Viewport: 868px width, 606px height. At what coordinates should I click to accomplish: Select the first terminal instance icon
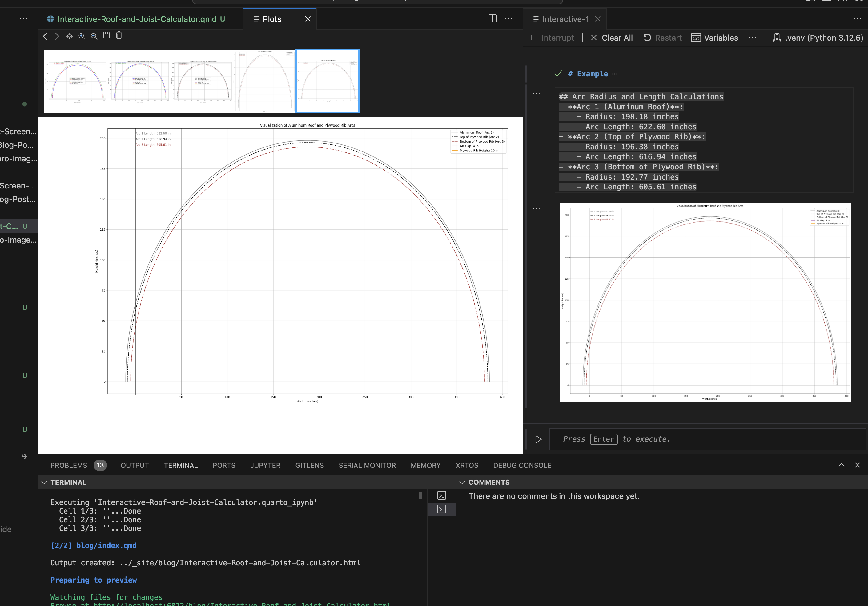[442, 495]
